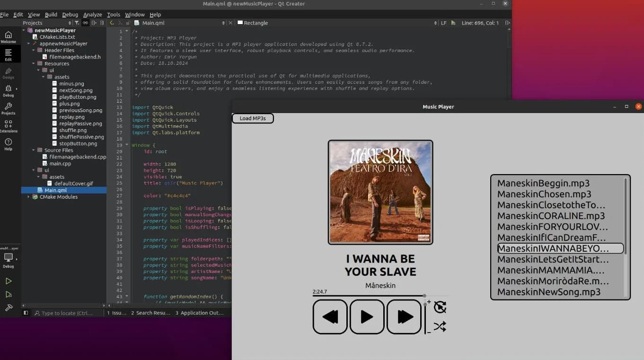Click the LF line ending selector

[443, 23]
